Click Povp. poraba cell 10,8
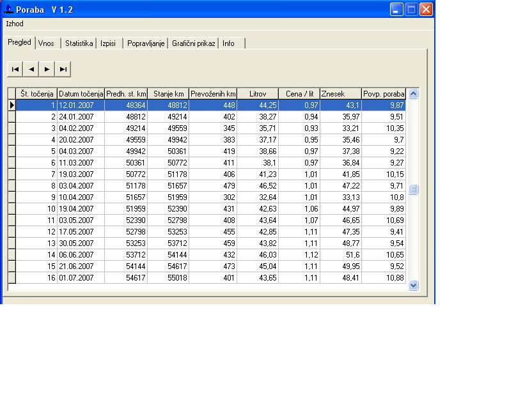This screenshot has width=532, height=416. pos(384,197)
